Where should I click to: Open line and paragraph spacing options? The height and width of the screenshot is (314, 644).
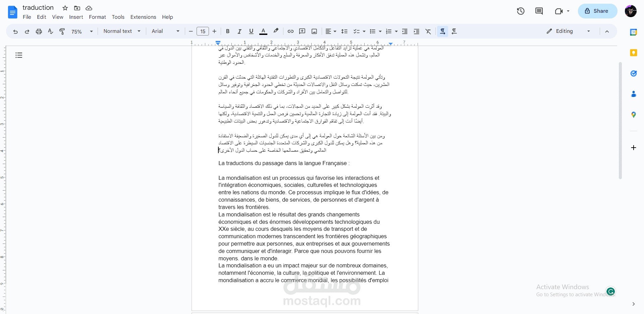coord(344,31)
